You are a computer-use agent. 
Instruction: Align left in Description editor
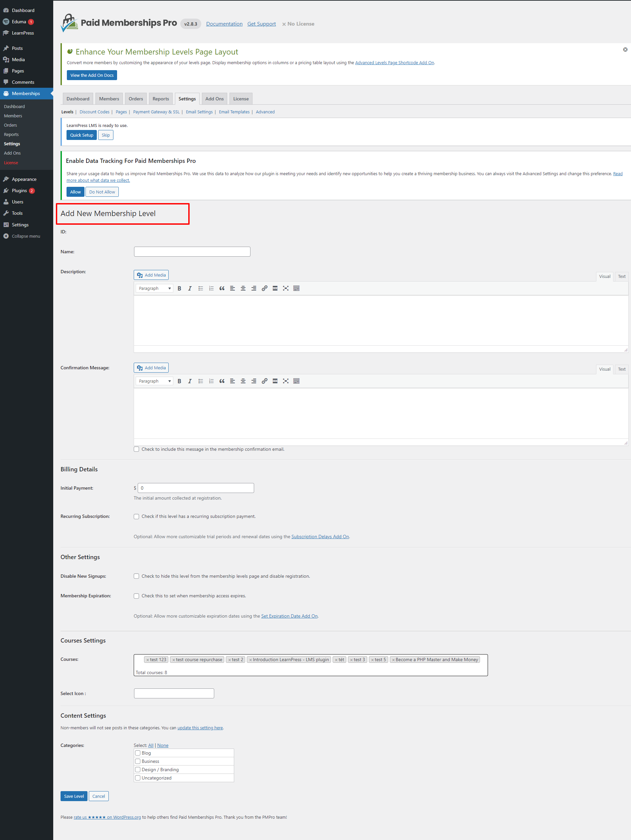pyautogui.click(x=233, y=288)
